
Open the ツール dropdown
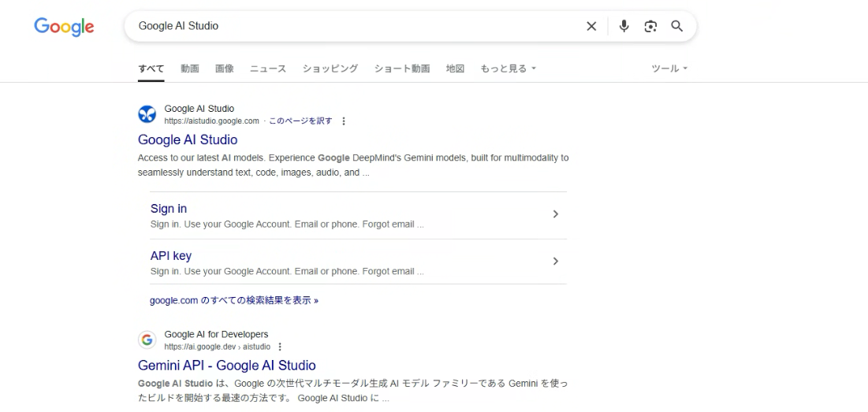[669, 69]
